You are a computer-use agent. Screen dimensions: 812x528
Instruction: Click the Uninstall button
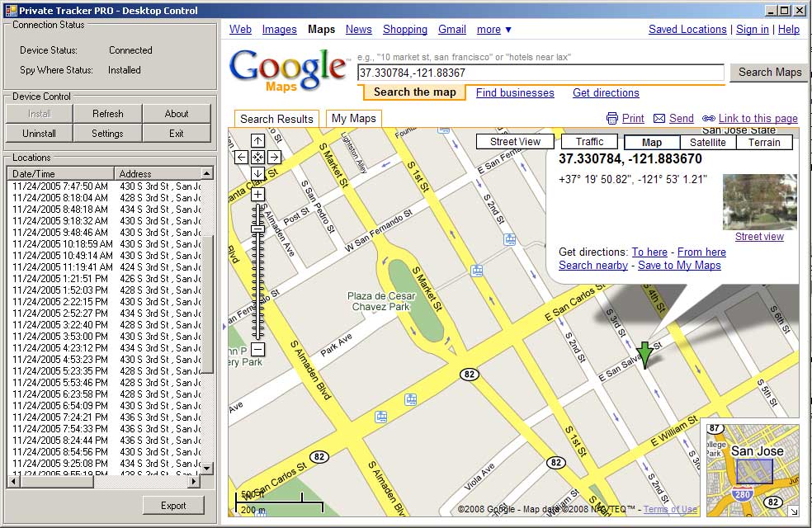tap(40, 133)
